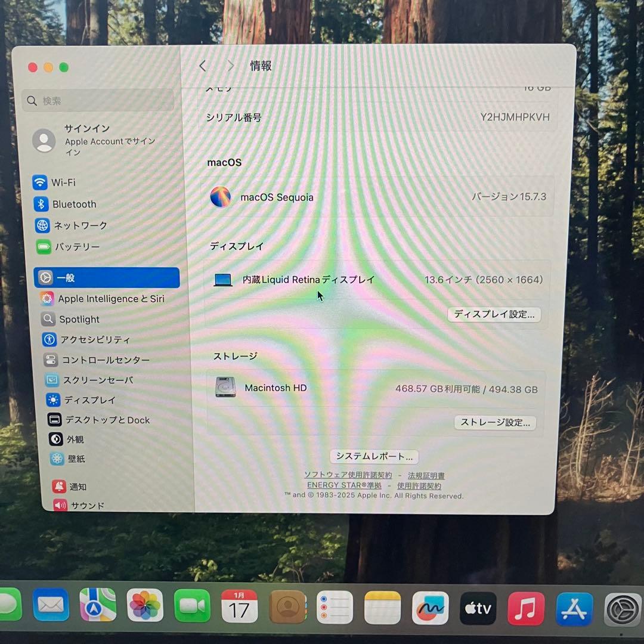Open FaceTime from the Dock
Image resolution: width=644 pixels, height=644 pixels.
[x=192, y=606]
